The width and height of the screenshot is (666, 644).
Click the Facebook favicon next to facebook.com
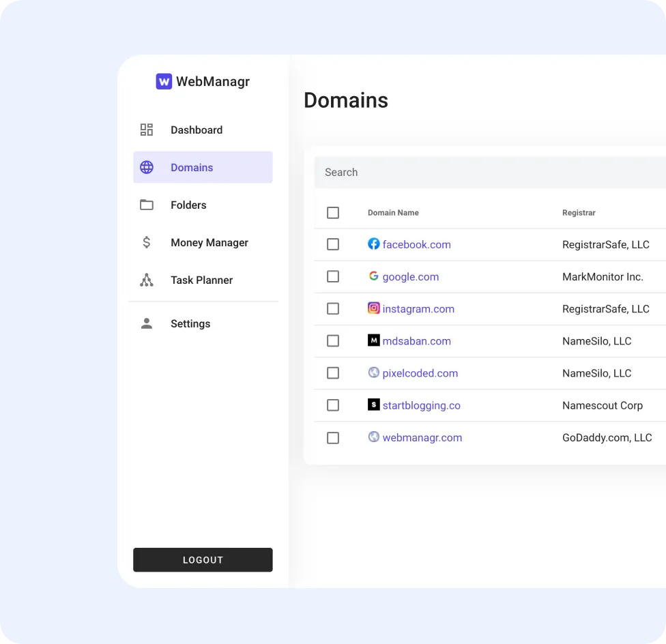[373, 244]
